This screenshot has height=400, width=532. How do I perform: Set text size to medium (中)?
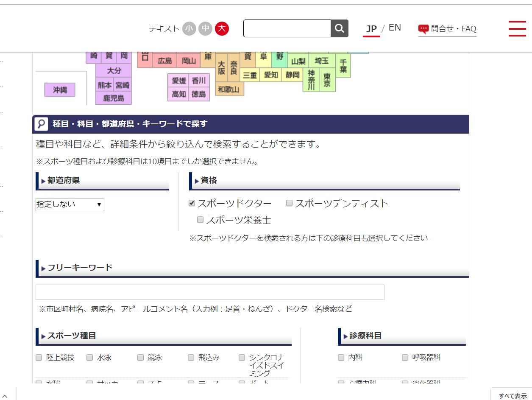206,28
